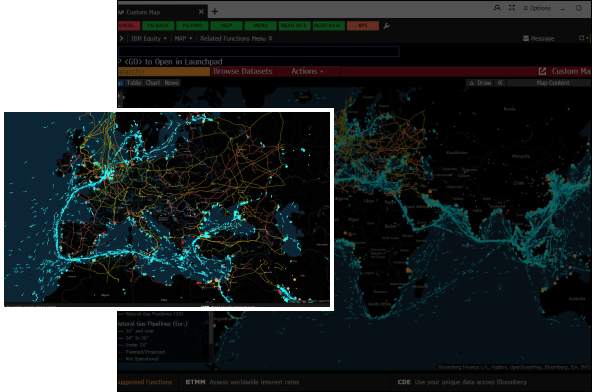
Task: Click the green HELP key
Action: 226,26
